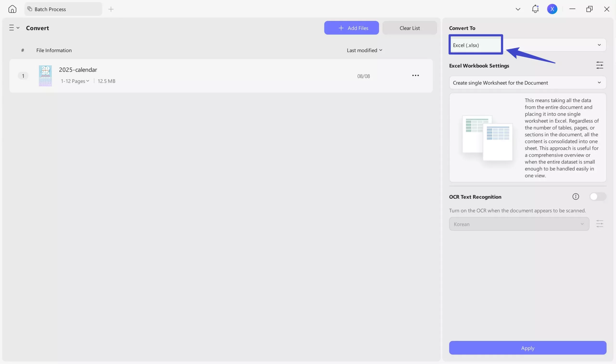
Task: Open Excel Workbook advanced settings icon
Action: tap(599, 65)
